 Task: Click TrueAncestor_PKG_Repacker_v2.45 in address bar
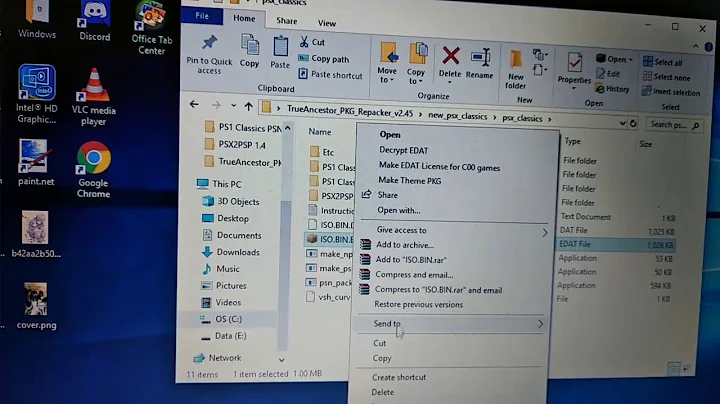coord(350,112)
